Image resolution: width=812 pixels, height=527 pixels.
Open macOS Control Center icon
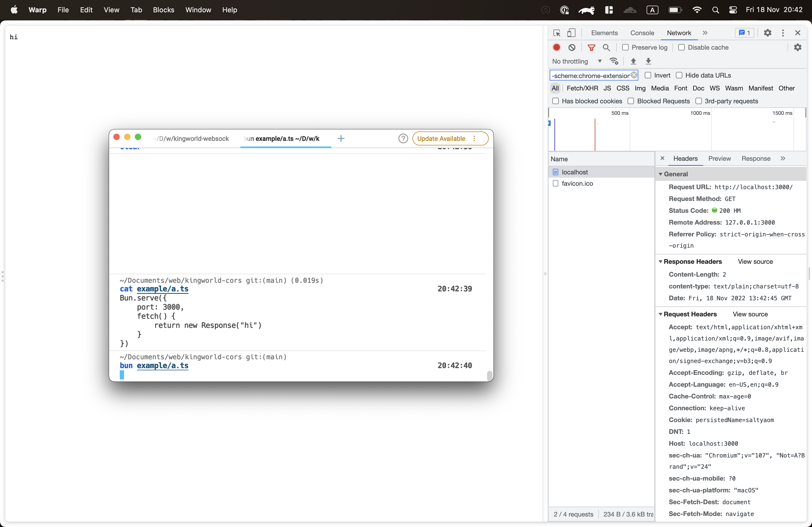pos(733,10)
